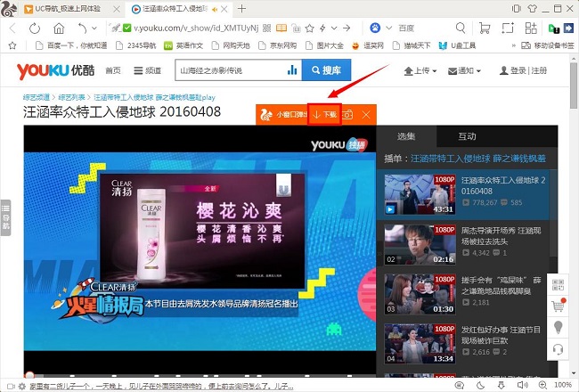Screen dimensions: 579x392
Task: Go to Youku 首页 home page
Action: (113, 70)
